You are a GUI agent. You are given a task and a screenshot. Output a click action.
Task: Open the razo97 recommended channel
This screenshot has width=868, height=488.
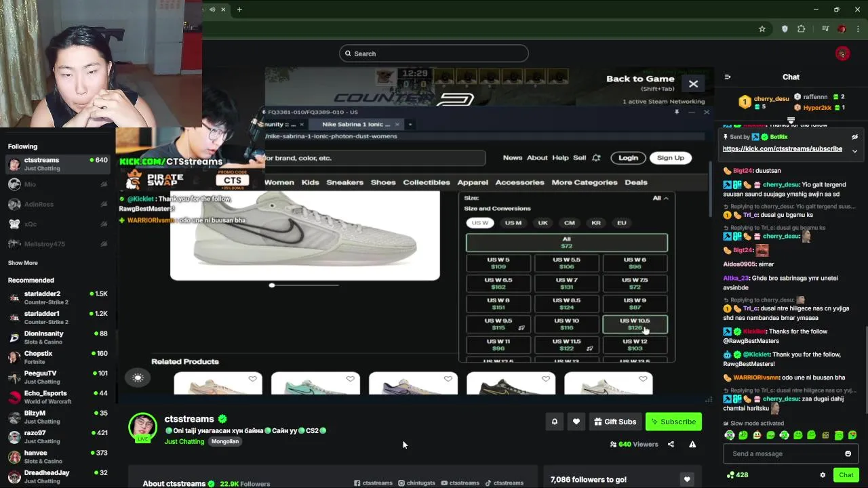58,437
